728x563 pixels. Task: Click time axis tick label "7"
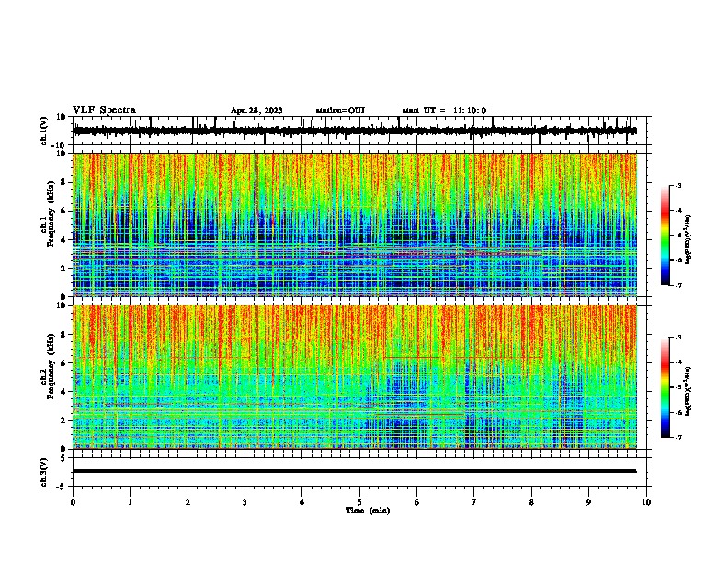coord(474,502)
